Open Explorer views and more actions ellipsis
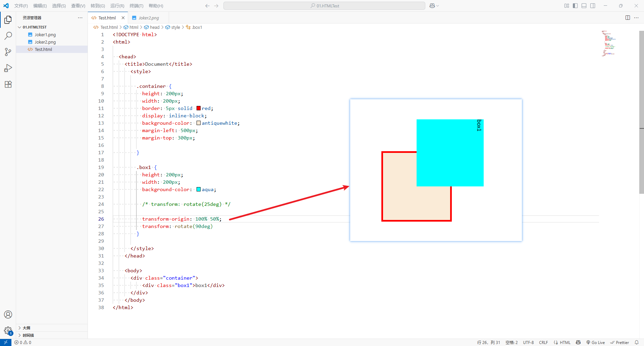 [80, 18]
